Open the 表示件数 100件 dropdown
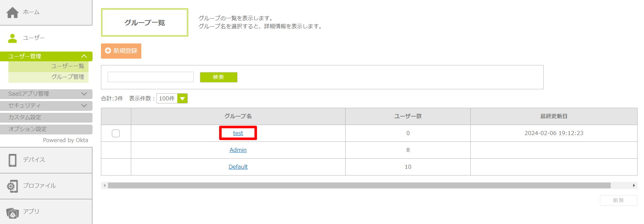 pyautogui.click(x=182, y=99)
